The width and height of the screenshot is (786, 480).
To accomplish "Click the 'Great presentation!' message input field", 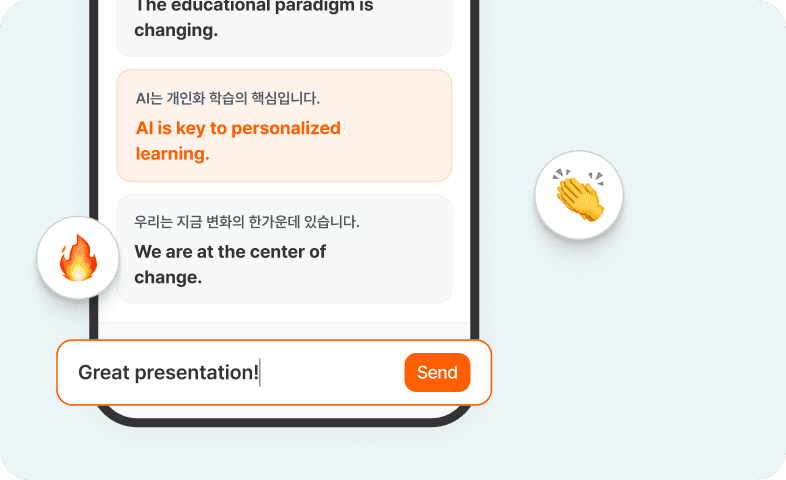I will coord(274,372).
